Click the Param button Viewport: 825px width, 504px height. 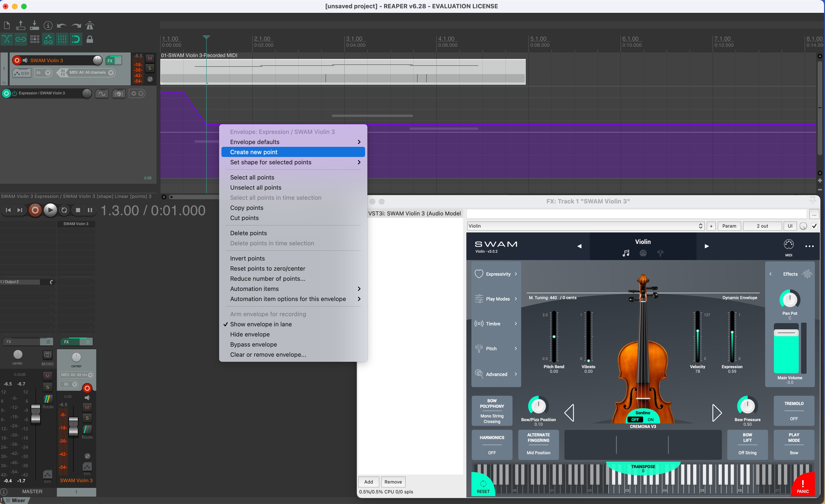729,226
